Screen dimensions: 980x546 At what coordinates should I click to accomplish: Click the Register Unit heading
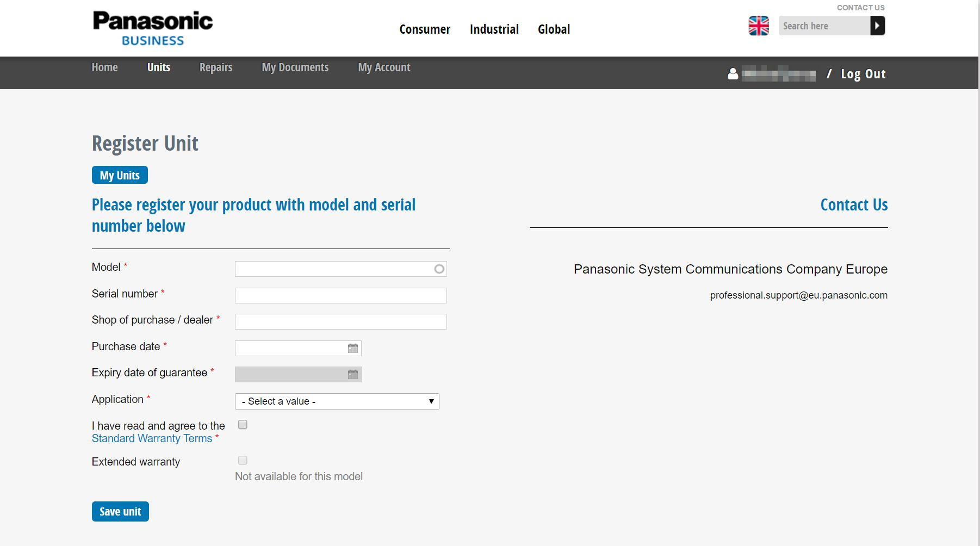click(x=145, y=144)
